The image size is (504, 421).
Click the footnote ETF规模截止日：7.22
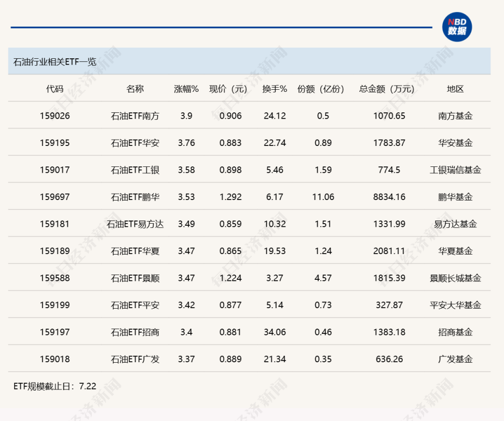point(55,386)
